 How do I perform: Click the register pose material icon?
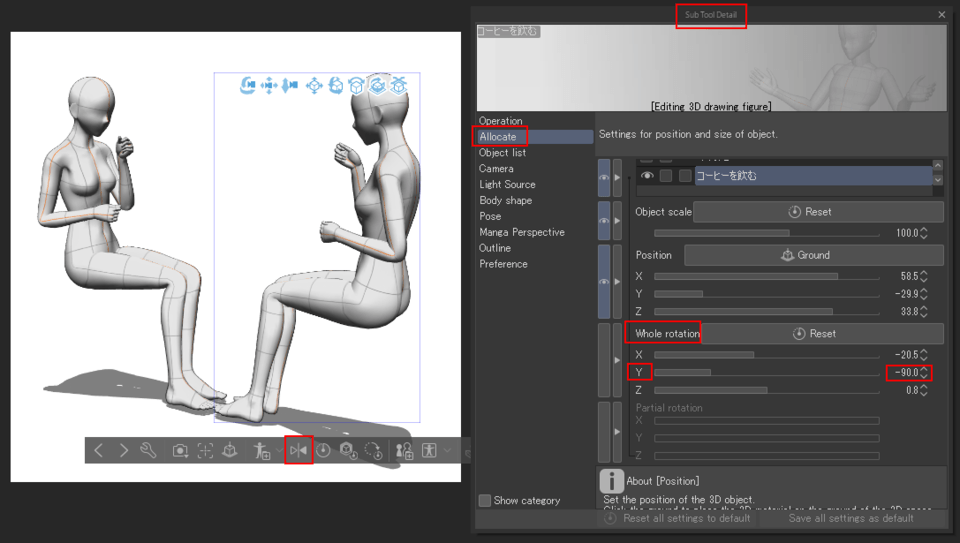pyautogui.click(x=404, y=451)
